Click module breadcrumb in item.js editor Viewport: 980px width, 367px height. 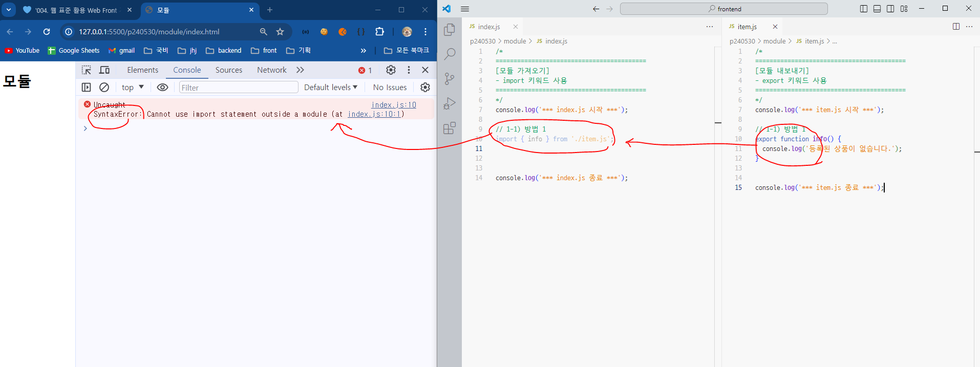[x=774, y=41]
